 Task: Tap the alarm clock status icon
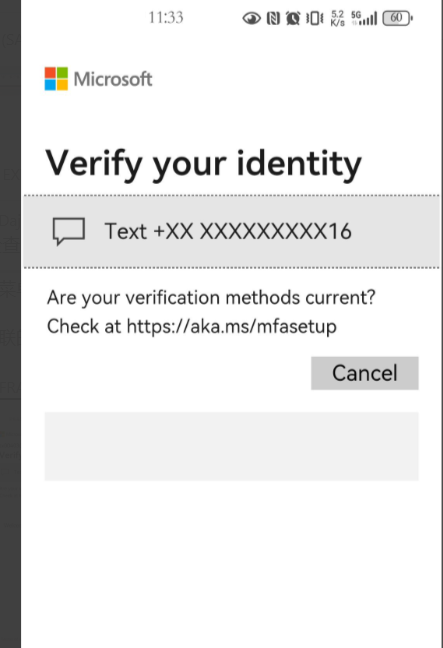(x=293, y=18)
